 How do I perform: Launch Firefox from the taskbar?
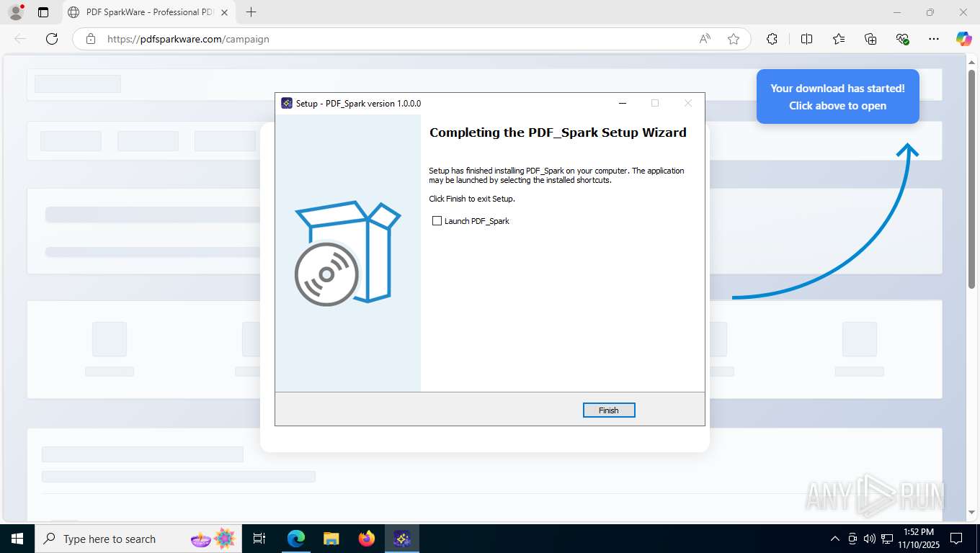(367, 539)
